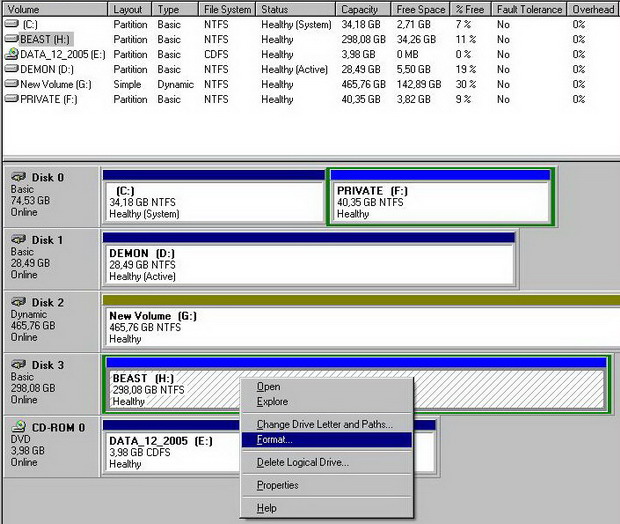
Task: Sort by the % Free column header
Action: pyautogui.click(x=471, y=9)
